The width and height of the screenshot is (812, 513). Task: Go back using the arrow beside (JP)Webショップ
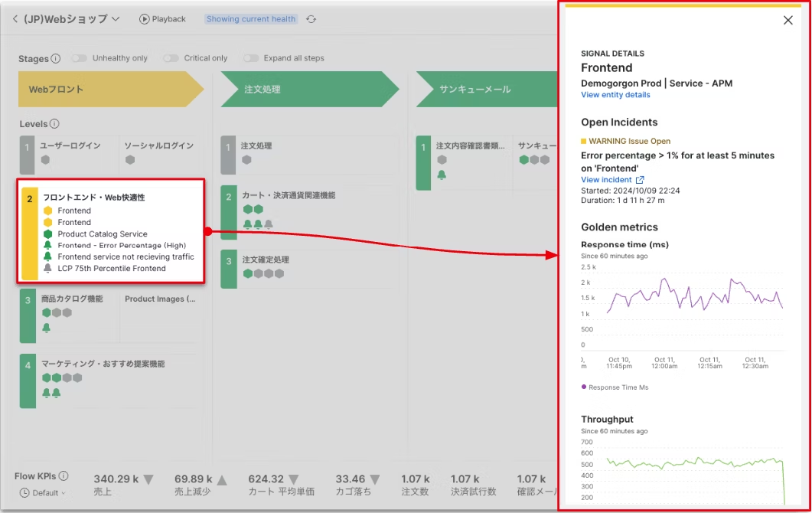click(x=15, y=19)
